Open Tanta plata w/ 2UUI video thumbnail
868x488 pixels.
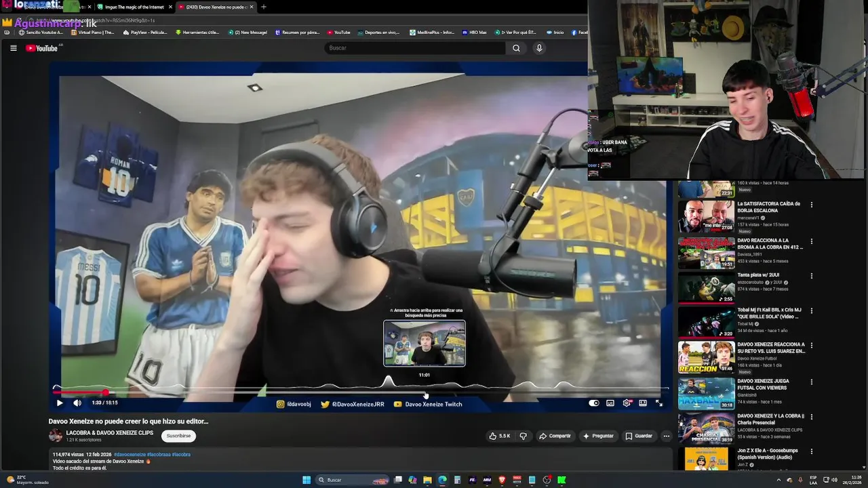[x=707, y=287]
